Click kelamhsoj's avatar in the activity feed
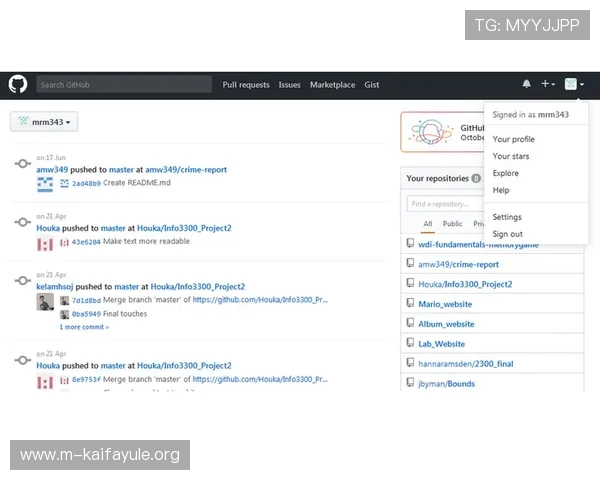The height and width of the screenshot is (480, 600). click(45, 301)
